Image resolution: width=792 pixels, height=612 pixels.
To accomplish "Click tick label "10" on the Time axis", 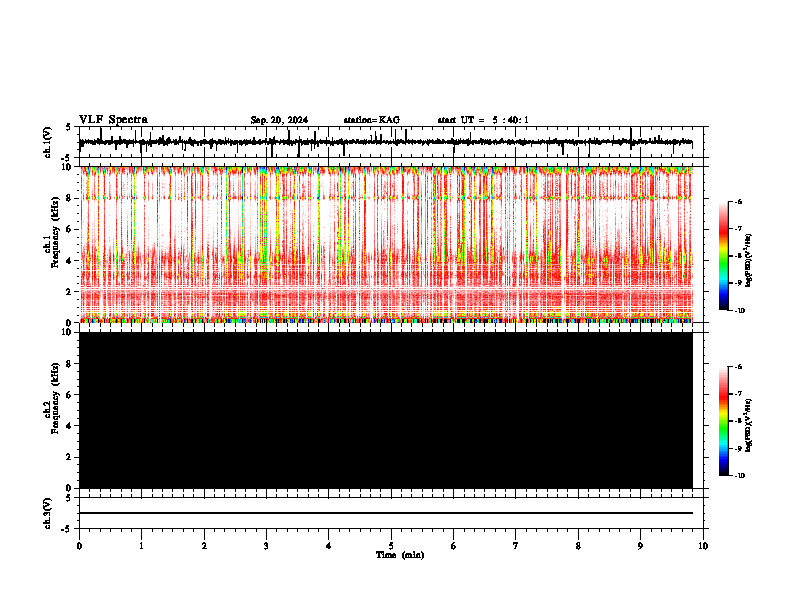I will click(703, 546).
